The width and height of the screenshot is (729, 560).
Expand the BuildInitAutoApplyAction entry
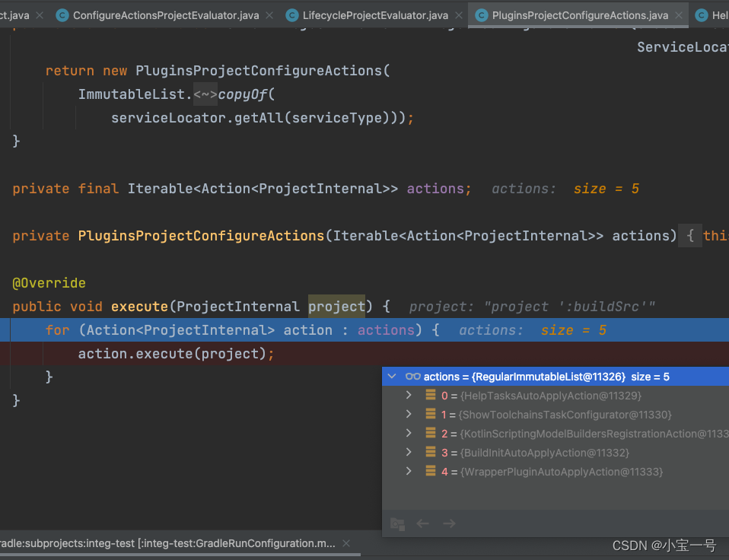click(409, 452)
